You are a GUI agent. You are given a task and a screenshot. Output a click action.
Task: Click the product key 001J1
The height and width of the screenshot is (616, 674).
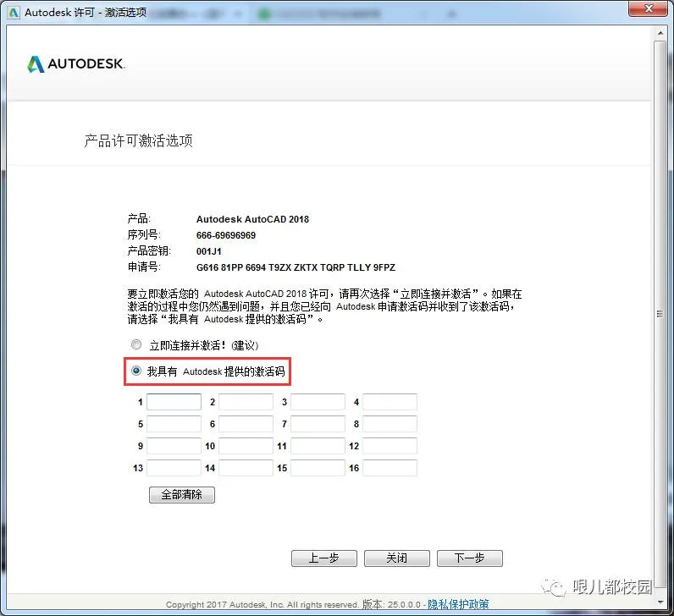[209, 251]
